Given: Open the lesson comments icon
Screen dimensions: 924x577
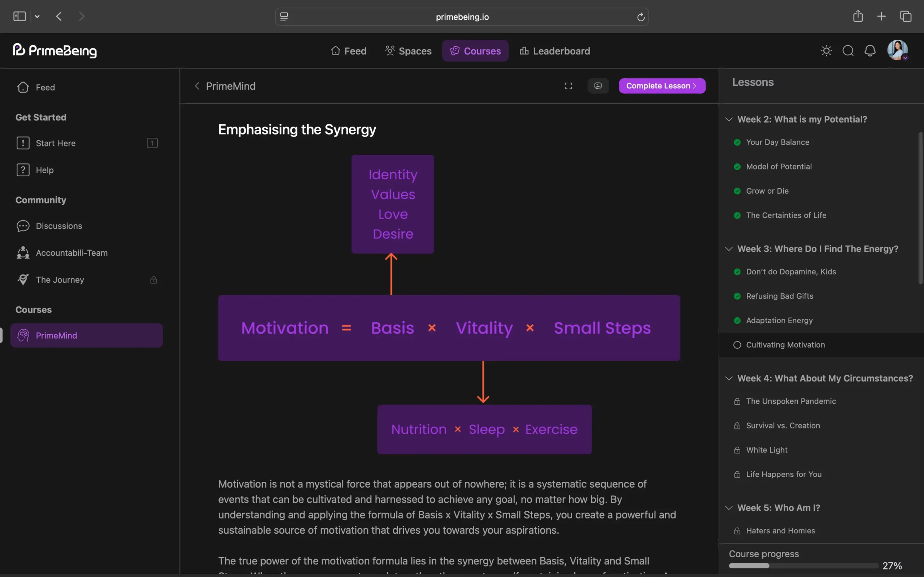Looking at the screenshot, I should click(x=598, y=86).
